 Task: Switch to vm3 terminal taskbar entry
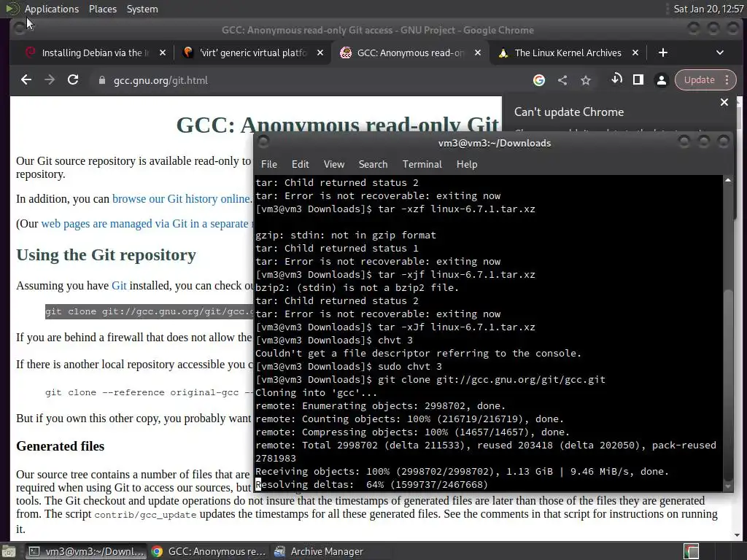(86, 551)
